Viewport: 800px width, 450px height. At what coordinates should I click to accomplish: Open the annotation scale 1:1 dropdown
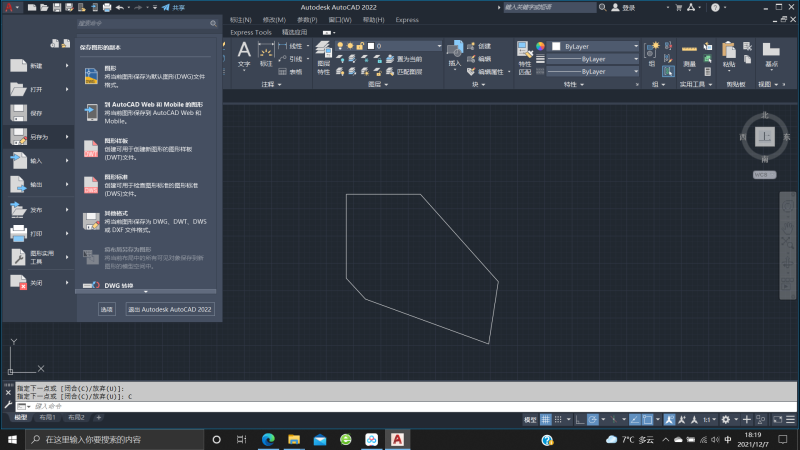[x=709, y=419]
